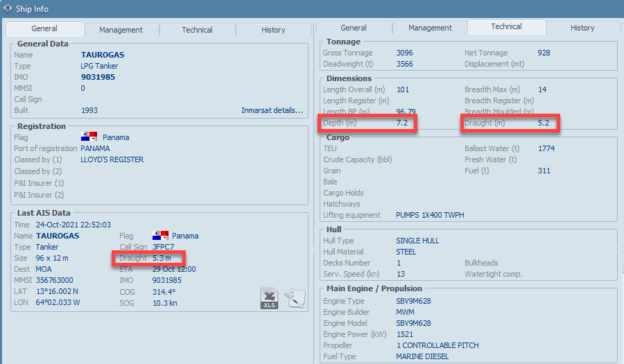
Task: Click engine power value 1521
Action: [405, 334]
